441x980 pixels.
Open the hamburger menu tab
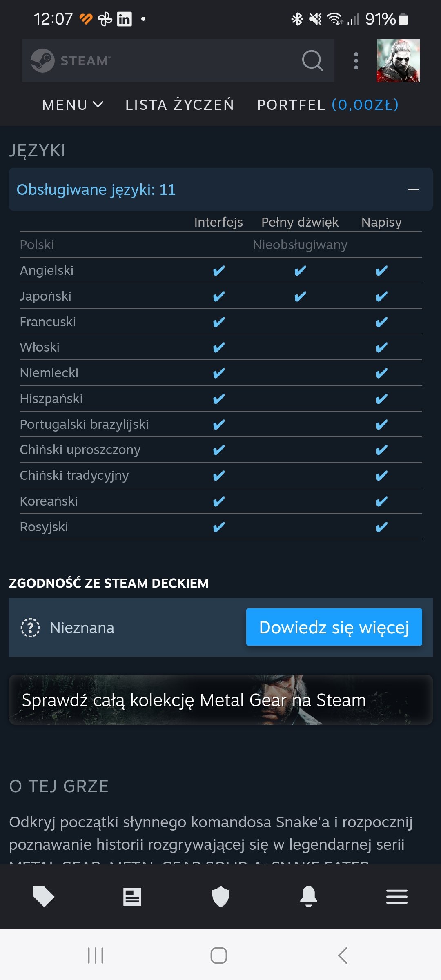(397, 897)
